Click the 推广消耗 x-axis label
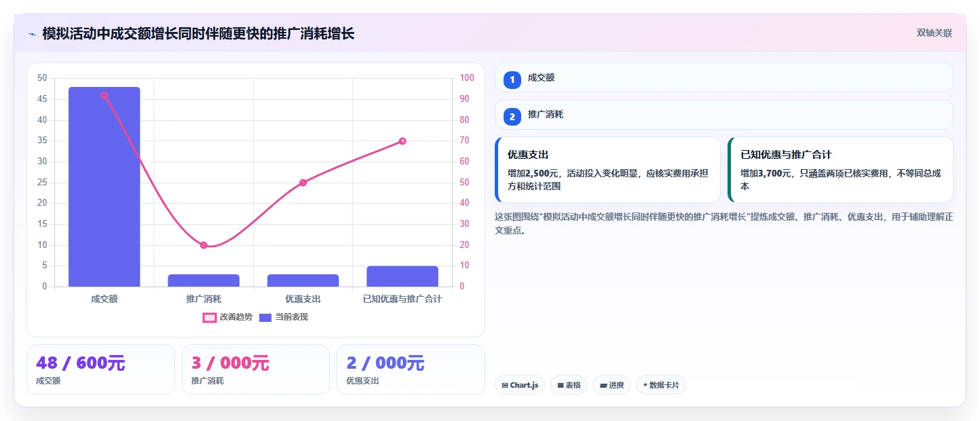Screen dimensions: 980x421 point(204,299)
